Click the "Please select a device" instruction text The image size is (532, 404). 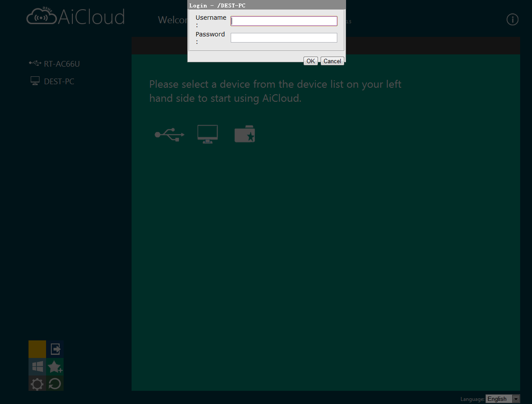click(x=275, y=91)
